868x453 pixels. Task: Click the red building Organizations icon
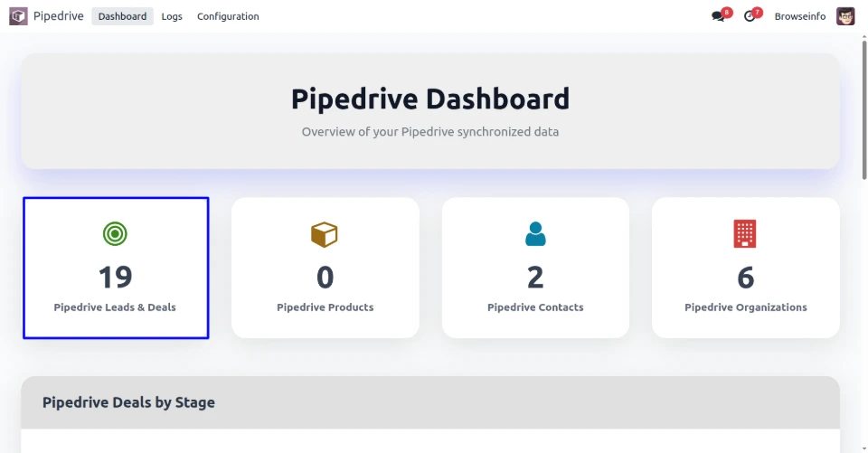pos(745,233)
